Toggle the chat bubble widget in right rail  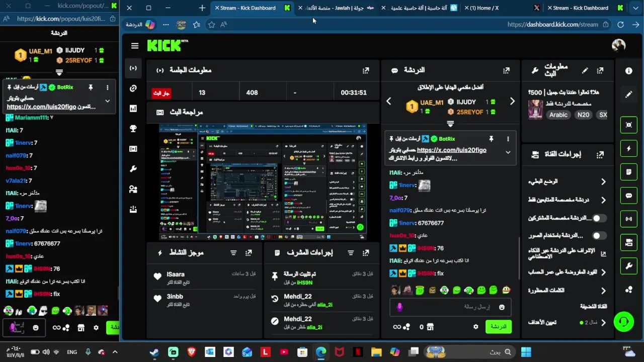[x=629, y=196]
